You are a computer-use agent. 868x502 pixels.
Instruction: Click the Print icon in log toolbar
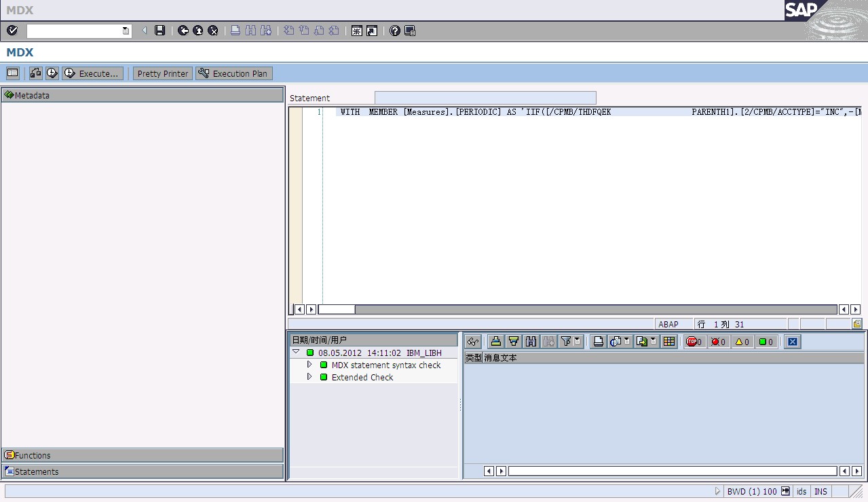[598, 342]
